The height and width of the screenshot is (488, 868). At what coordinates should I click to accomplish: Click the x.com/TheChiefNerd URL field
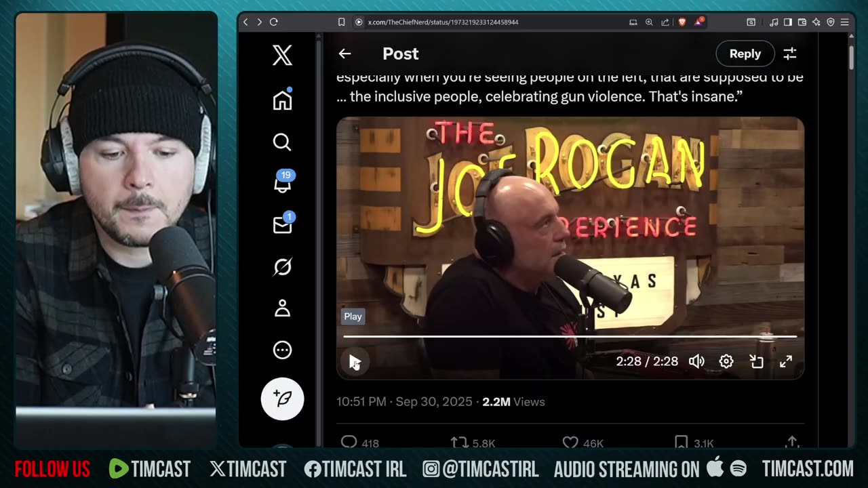coord(443,22)
